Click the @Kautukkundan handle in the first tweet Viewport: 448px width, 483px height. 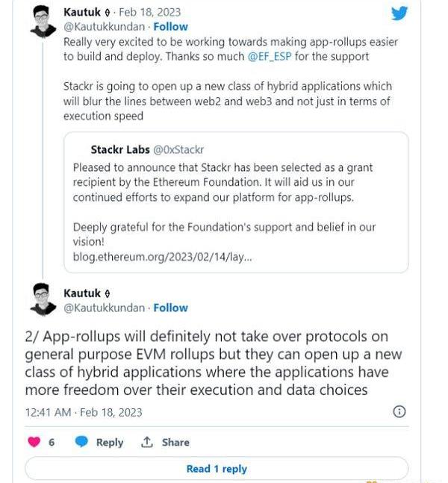[105, 27]
